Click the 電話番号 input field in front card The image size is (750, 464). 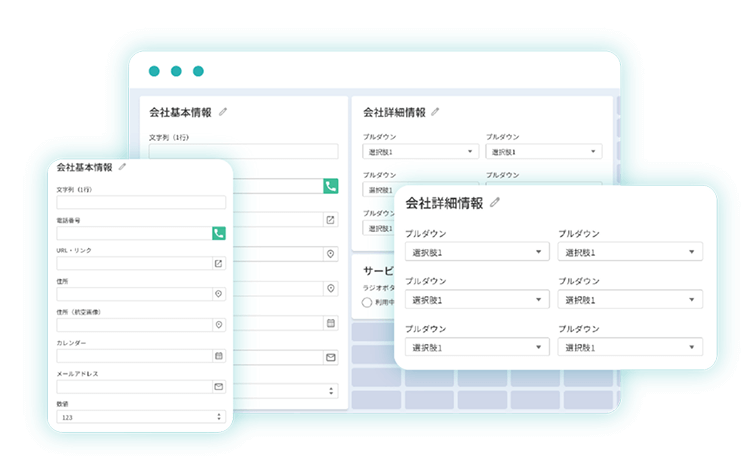[x=133, y=233]
